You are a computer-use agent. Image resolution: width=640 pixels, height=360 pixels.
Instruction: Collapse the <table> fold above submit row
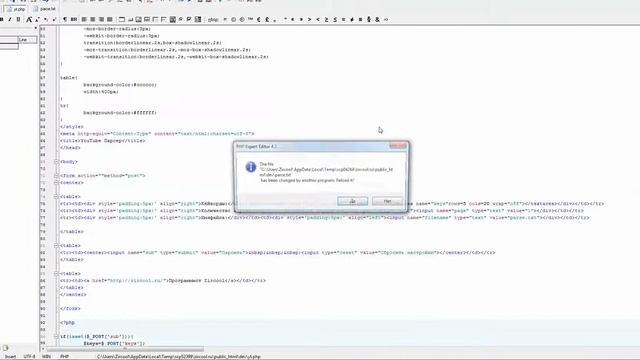[x=56, y=246]
